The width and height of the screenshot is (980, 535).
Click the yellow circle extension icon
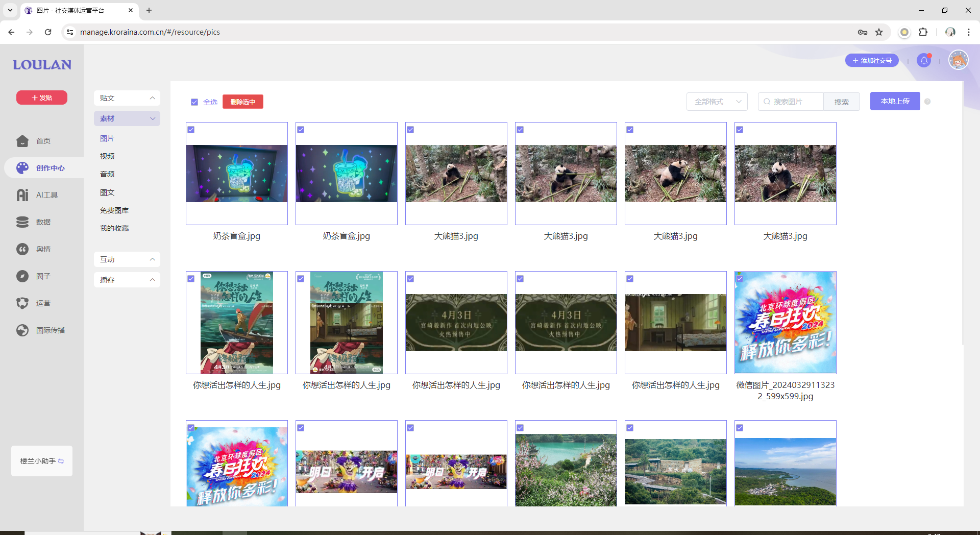904,32
